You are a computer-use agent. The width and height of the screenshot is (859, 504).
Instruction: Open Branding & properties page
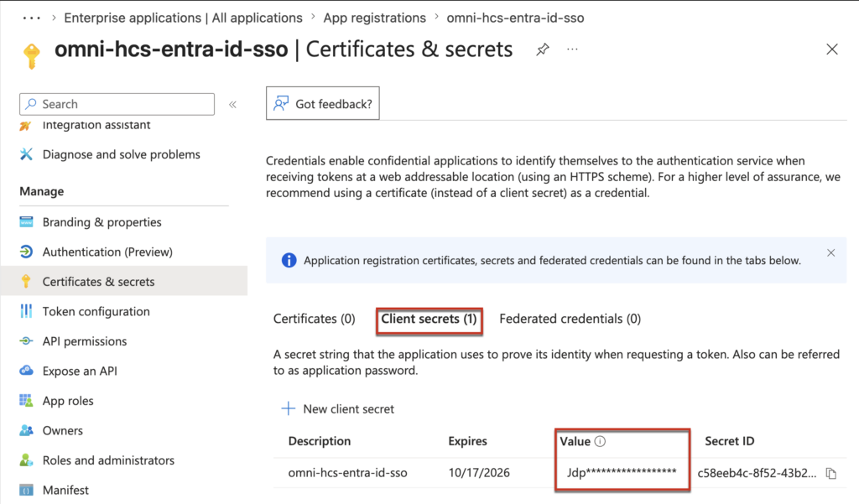click(102, 222)
